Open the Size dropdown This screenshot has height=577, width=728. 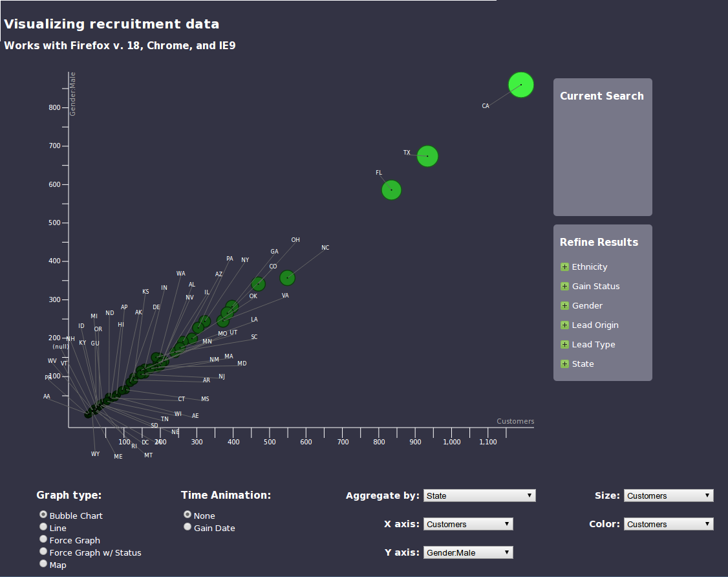point(669,496)
